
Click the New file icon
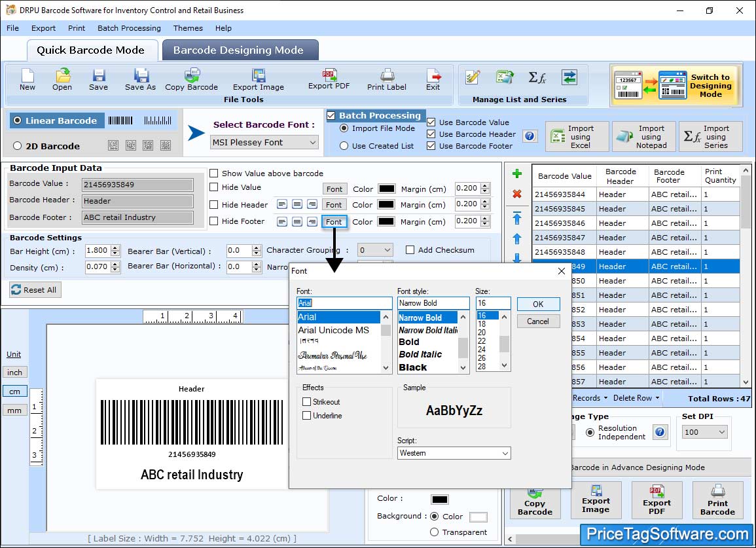27,79
